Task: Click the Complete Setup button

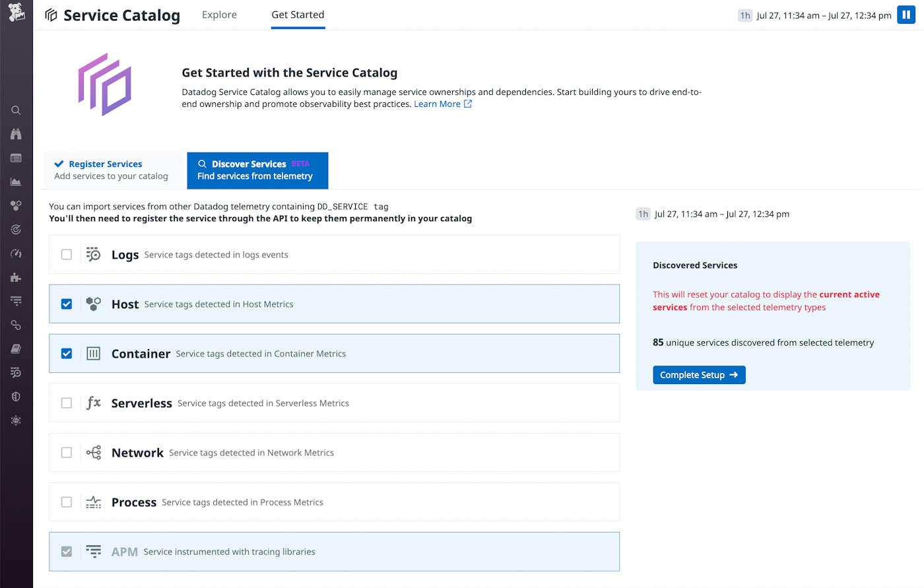Action: 699,375
